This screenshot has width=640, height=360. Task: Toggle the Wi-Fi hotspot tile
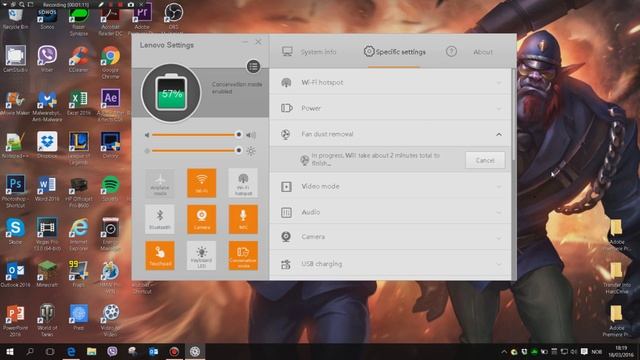(243, 183)
